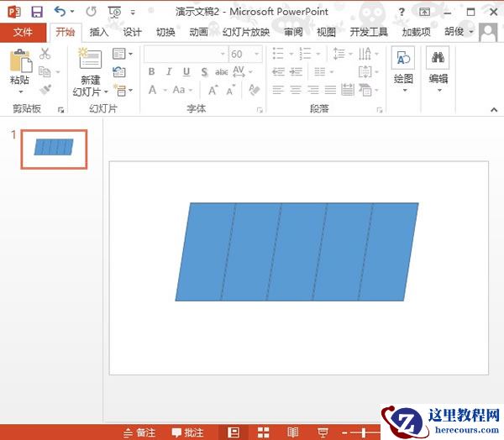Open Paragraph dialog launcher in 段落 group
Image resolution: width=504 pixels, height=440 pixels.
[380, 110]
